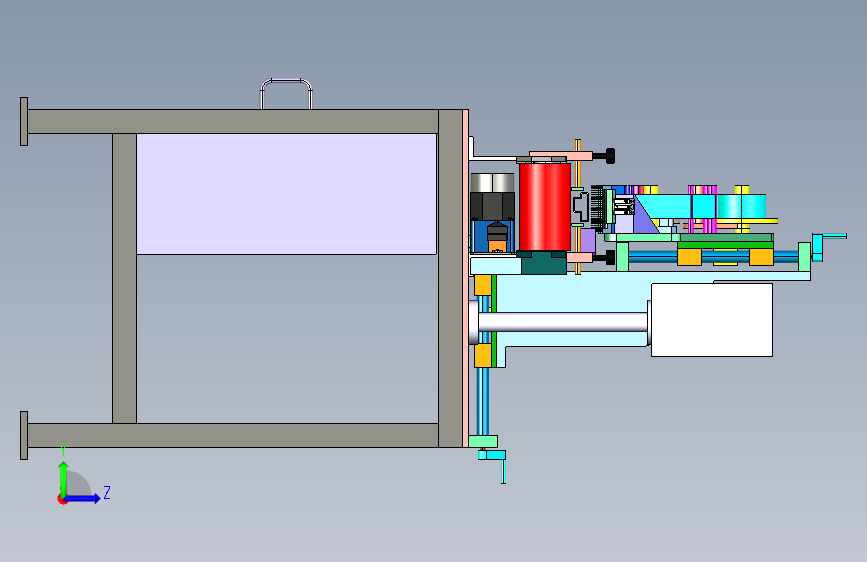The width and height of the screenshot is (867, 562).
Task: Select the silver horizontal motor shaft
Action: point(562,322)
